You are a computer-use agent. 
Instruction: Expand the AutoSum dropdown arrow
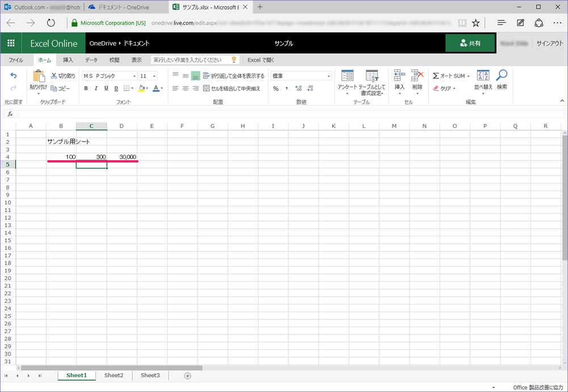[469, 76]
